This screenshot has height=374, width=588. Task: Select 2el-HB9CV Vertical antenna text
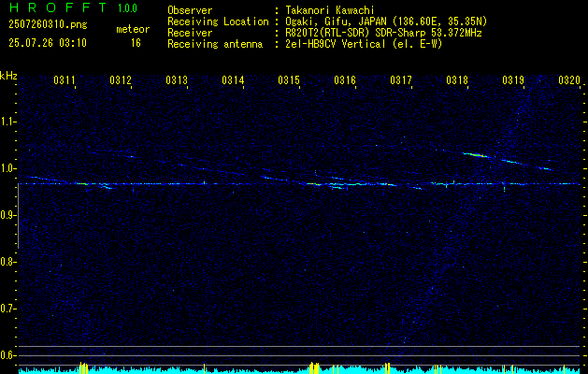364,44
